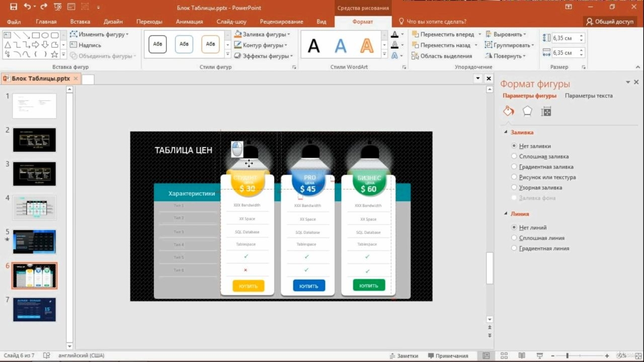Click the Save icon in the quick access toolbar
Viewport: 644px width, 362px height.
click(14, 7)
